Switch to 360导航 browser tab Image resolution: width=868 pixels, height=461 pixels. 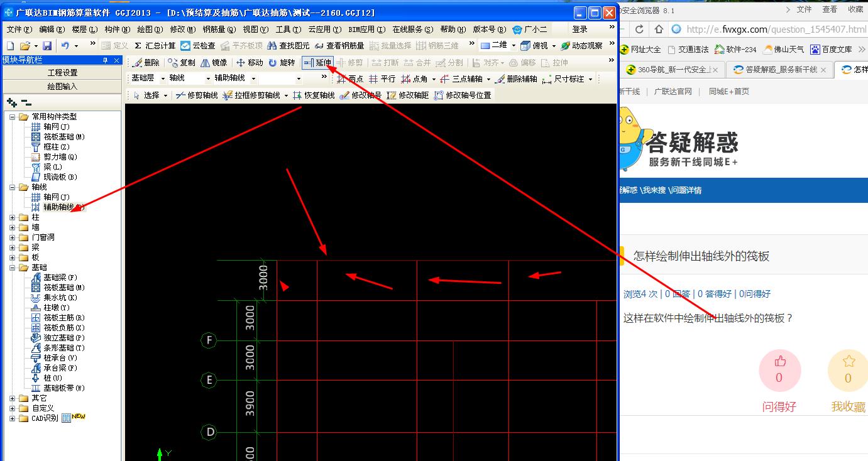pos(674,70)
